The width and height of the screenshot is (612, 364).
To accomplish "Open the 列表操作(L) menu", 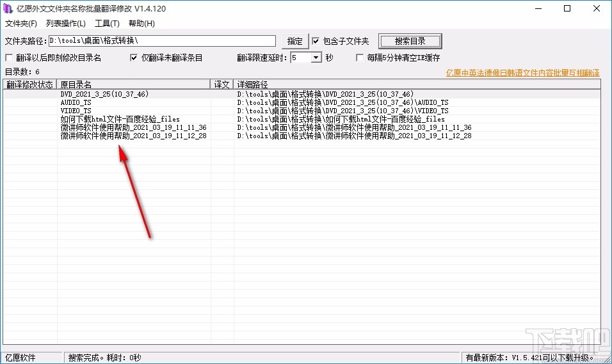I will 65,24.
